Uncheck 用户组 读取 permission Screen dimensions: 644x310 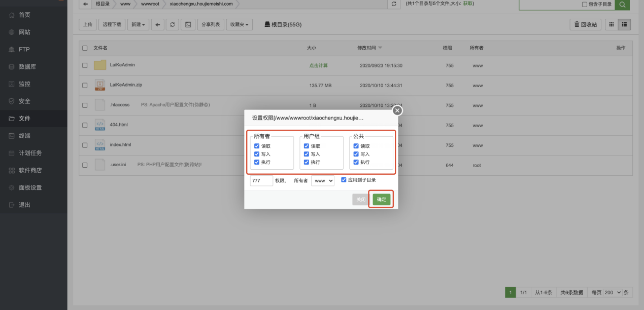[x=306, y=146]
